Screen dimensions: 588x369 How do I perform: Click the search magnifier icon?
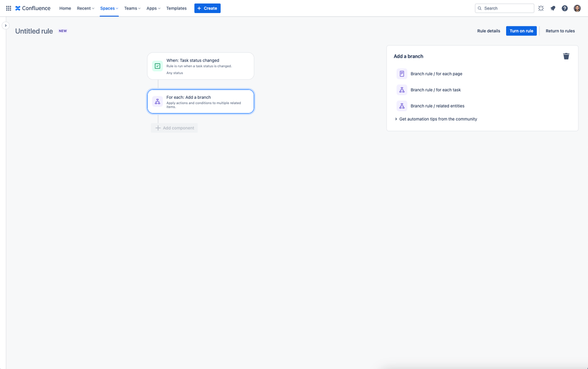pos(480,8)
